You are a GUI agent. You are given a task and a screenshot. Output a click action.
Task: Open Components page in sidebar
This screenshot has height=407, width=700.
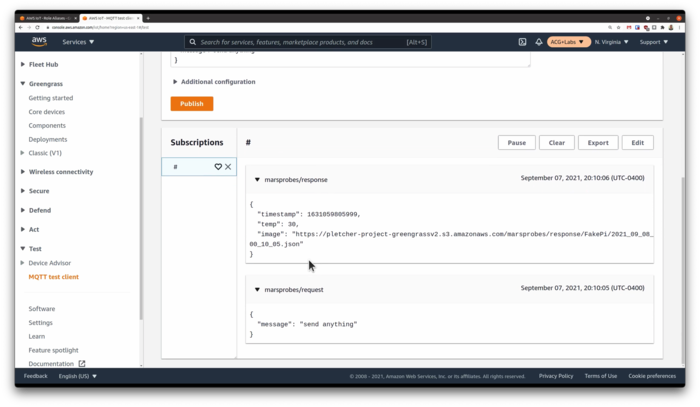coord(47,125)
